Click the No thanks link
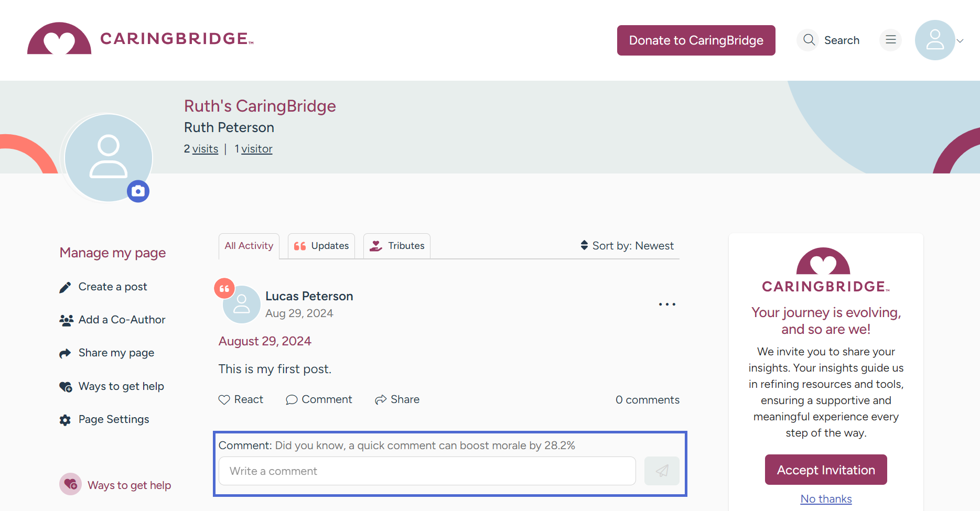The image size is (980, 511). point(826,499)
